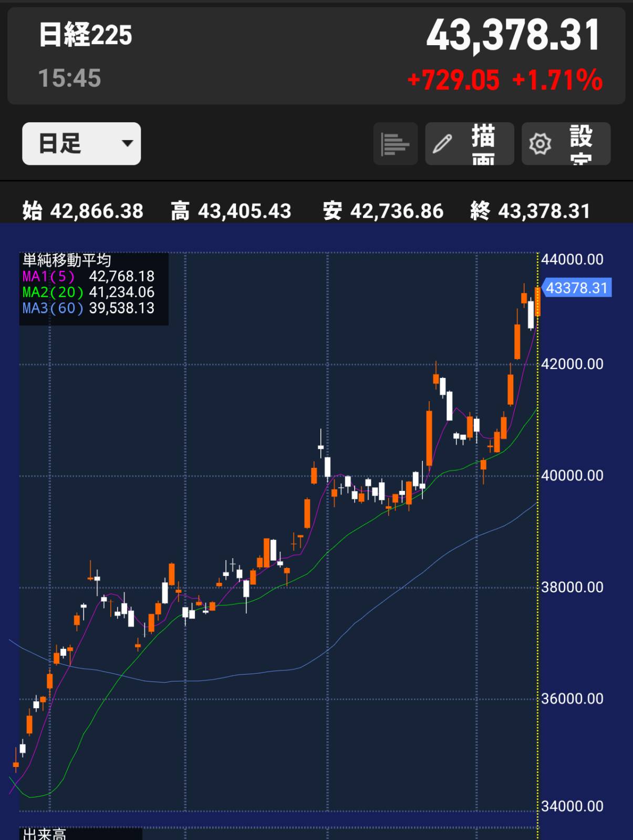Click the current price 43,378.31 header

tap(513, 35)
